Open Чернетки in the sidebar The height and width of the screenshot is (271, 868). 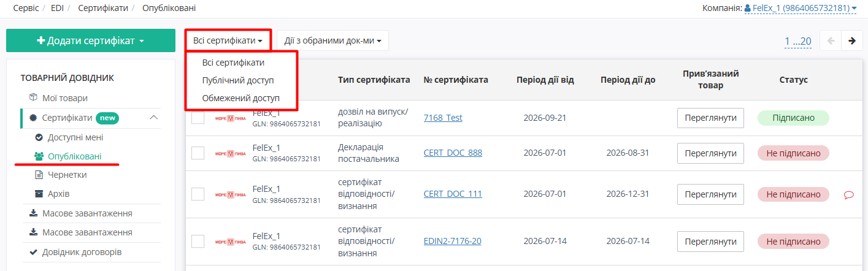(x=67, y=175)
